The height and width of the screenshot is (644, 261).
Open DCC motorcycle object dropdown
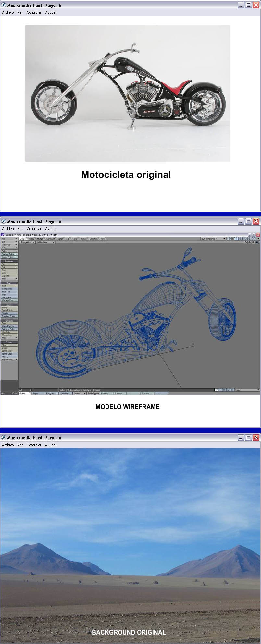(213, 239)
